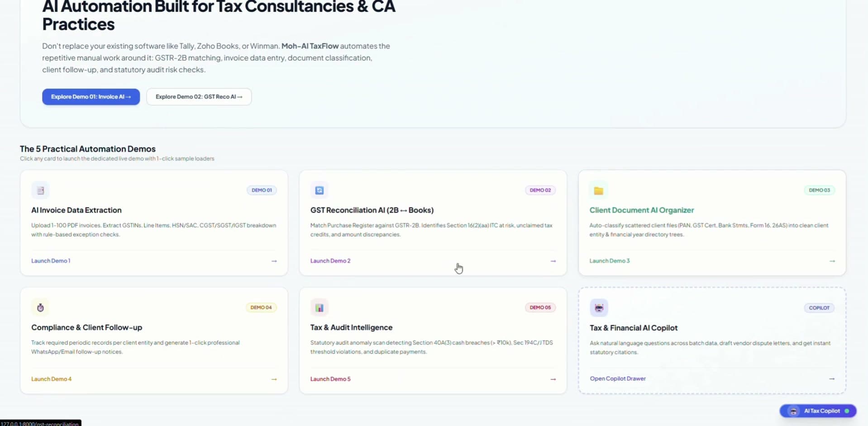868x426 pixels.
Task: Click the robot icon on Copilot card
Action: click(599, 308)
